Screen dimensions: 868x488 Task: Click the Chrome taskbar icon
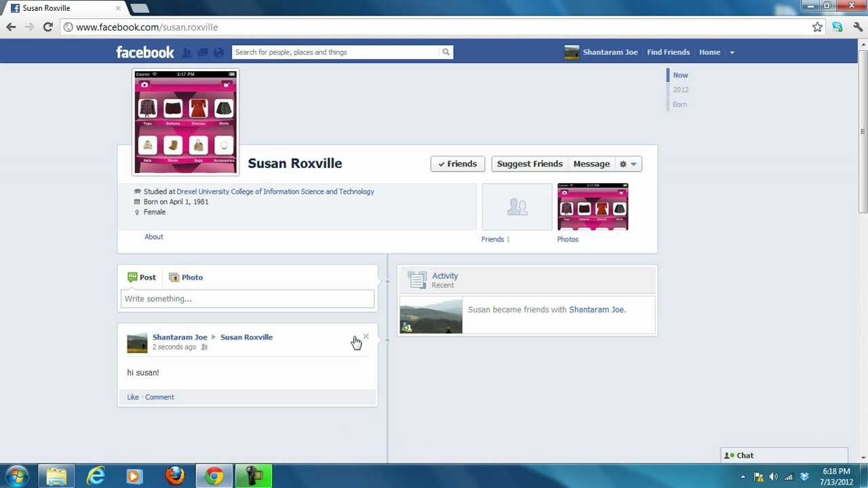pyautogui.click(x=214, y=476)
